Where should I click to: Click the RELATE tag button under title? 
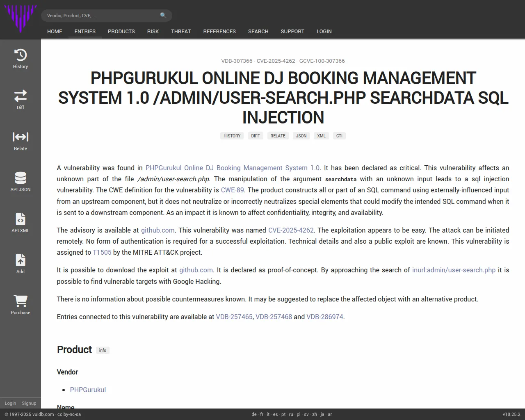(x=278, y=136)
